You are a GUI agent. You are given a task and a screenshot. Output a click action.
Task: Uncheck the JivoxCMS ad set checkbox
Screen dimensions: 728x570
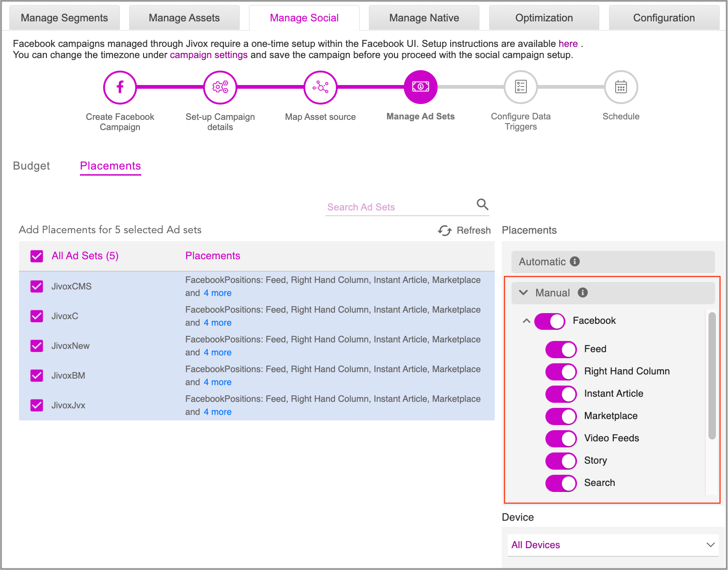[37, 287]
